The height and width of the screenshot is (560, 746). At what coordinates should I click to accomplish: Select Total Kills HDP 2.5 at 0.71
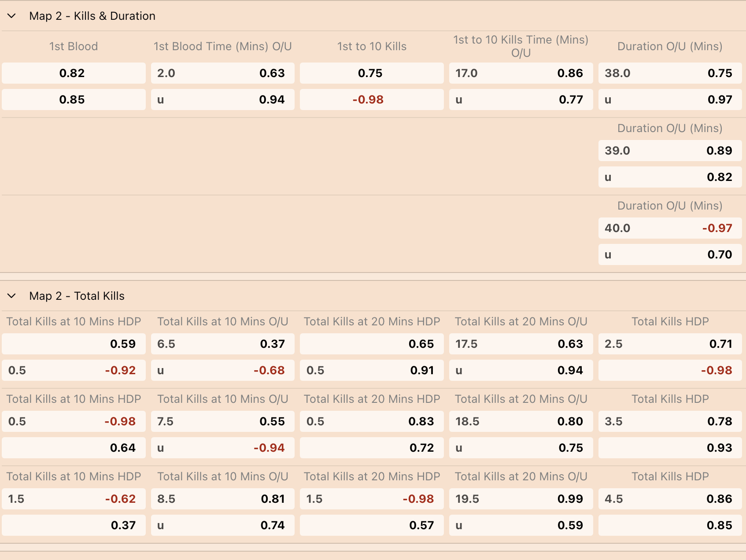coord(669,344)
